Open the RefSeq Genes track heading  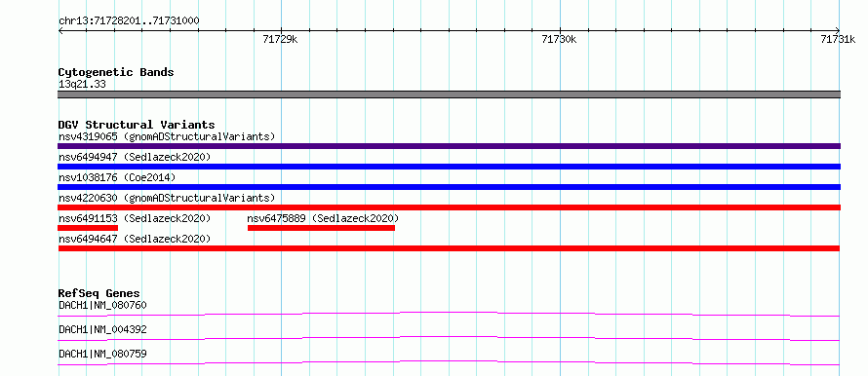click(x=99, y=293)
